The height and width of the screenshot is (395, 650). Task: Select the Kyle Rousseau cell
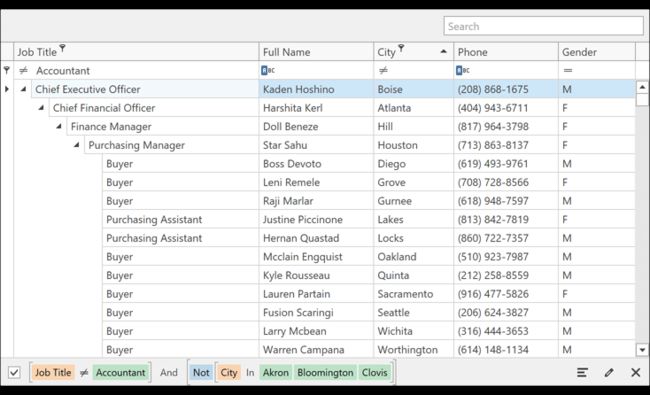[316, 275]
